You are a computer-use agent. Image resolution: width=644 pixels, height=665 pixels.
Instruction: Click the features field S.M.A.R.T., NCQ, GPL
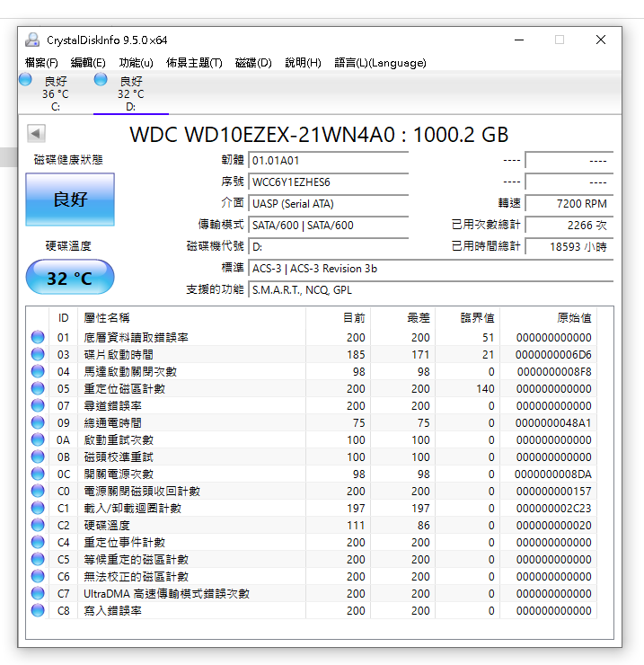431,290
